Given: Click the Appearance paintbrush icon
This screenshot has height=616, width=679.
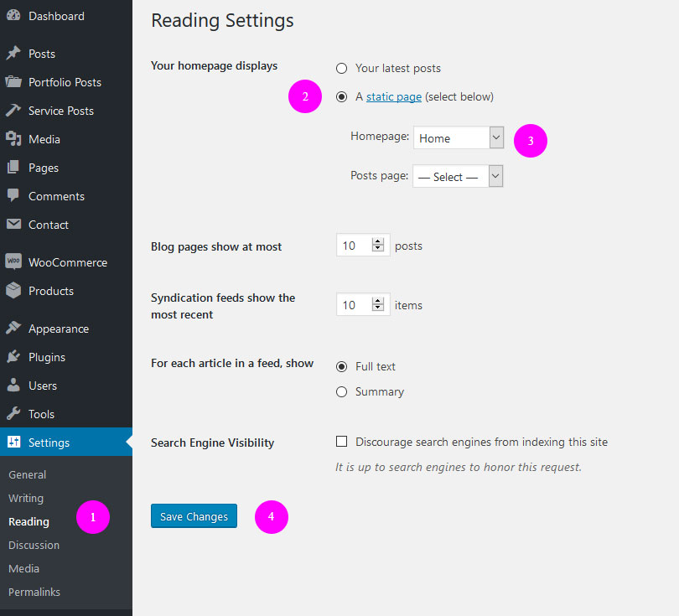Looking at the screenshot, I should coord(13,329).
